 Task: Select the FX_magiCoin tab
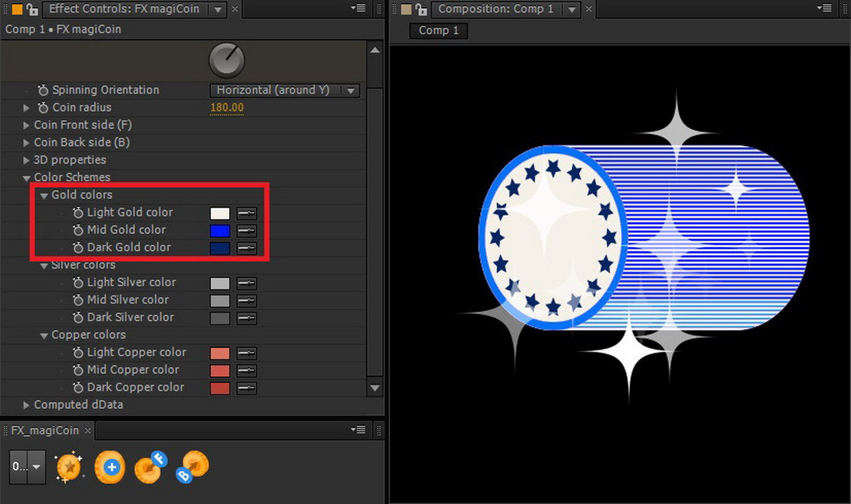coord(44,430)
